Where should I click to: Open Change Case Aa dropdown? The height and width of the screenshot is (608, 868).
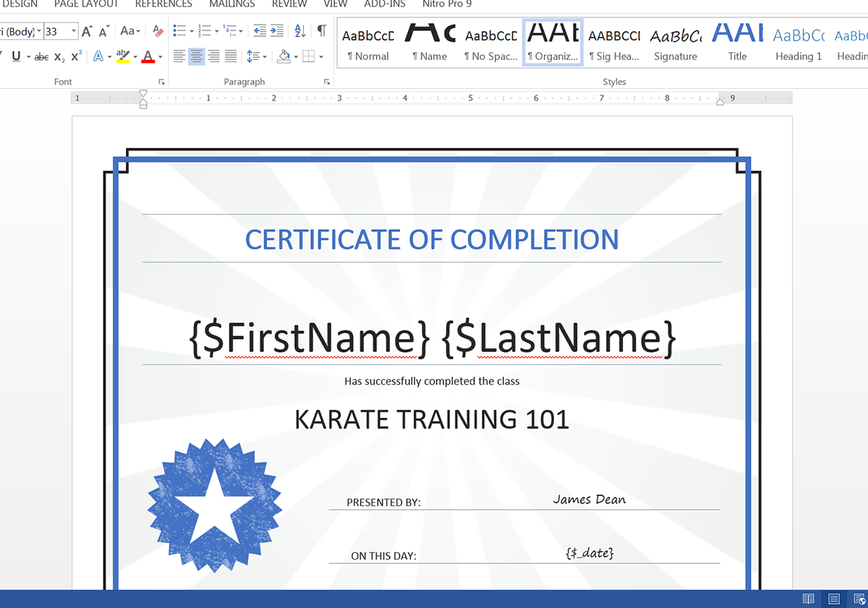pyautogui.click(x=129, y=31)
